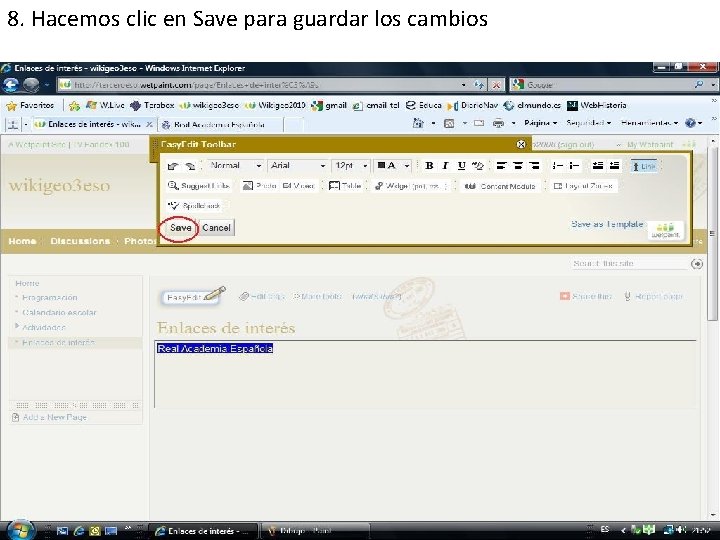The image size is (720, 540).
Task: Click the selected Real Academia Española text
Action: [215, 349]
